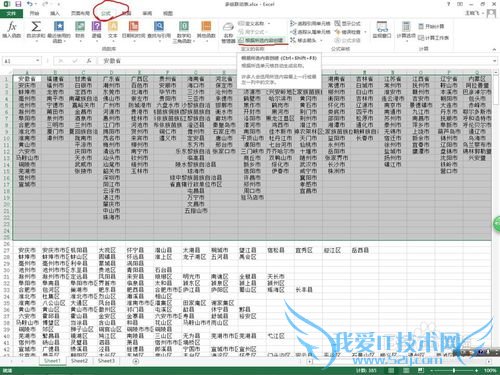Switch to the Formulas tab
Viewport: 500px width, 375px height.
[x=106, y=13]
